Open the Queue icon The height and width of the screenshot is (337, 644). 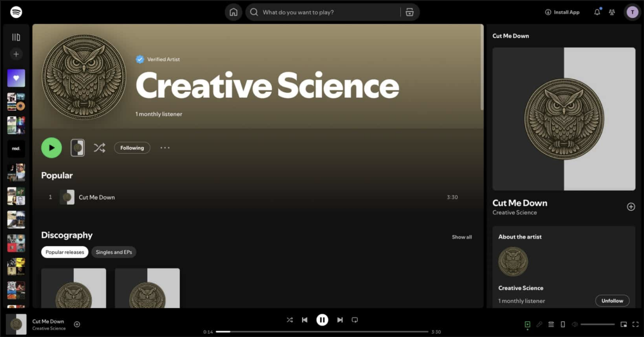551,324
